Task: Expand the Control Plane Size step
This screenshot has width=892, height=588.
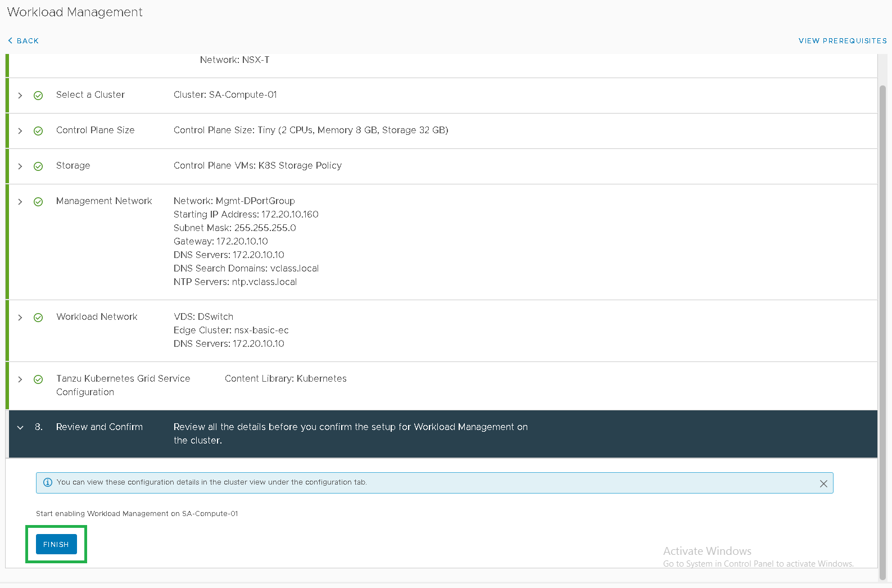Action: (20, 131)
